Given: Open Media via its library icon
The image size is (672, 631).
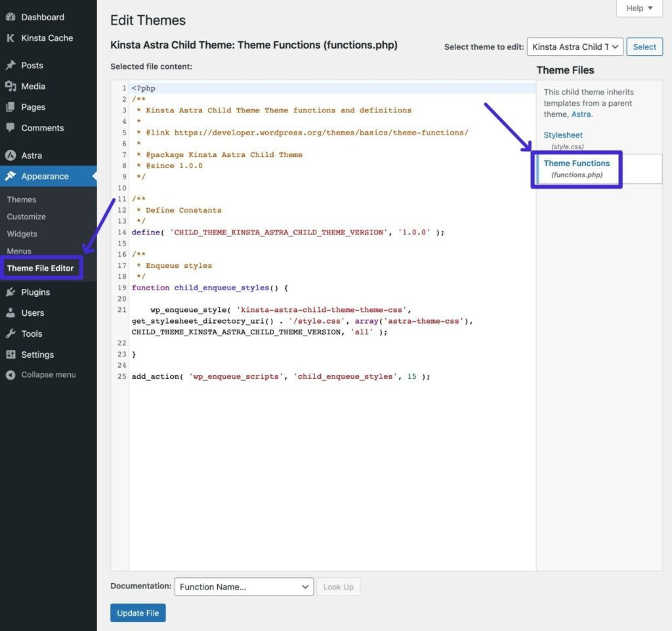Looking at the screenshot, I should point(11,86).
